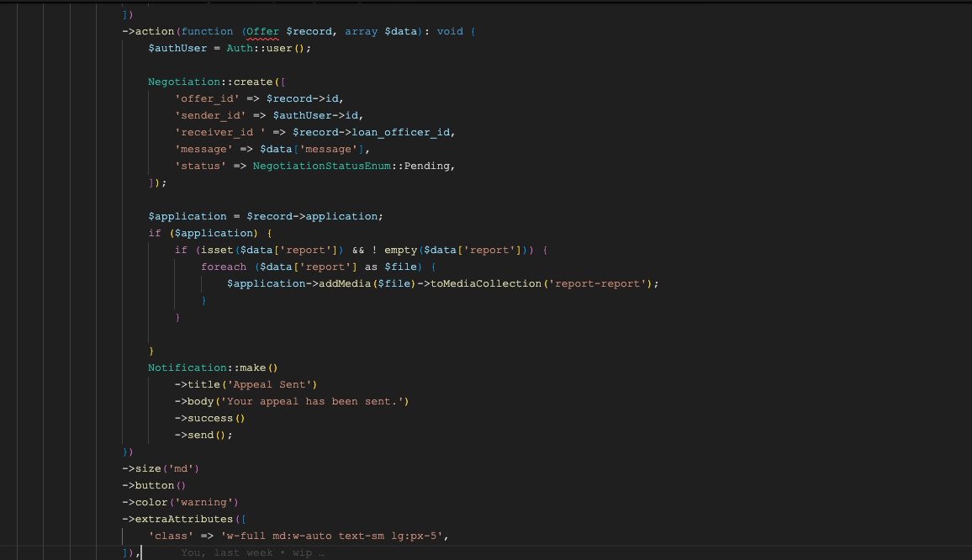Click 'NegotiationStatusEnum' class name

322,166
